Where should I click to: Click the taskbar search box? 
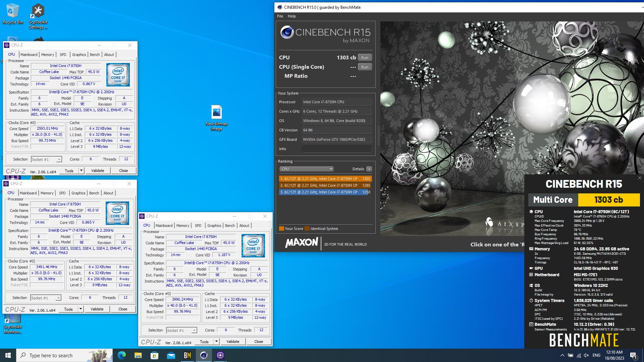(64, 355)
